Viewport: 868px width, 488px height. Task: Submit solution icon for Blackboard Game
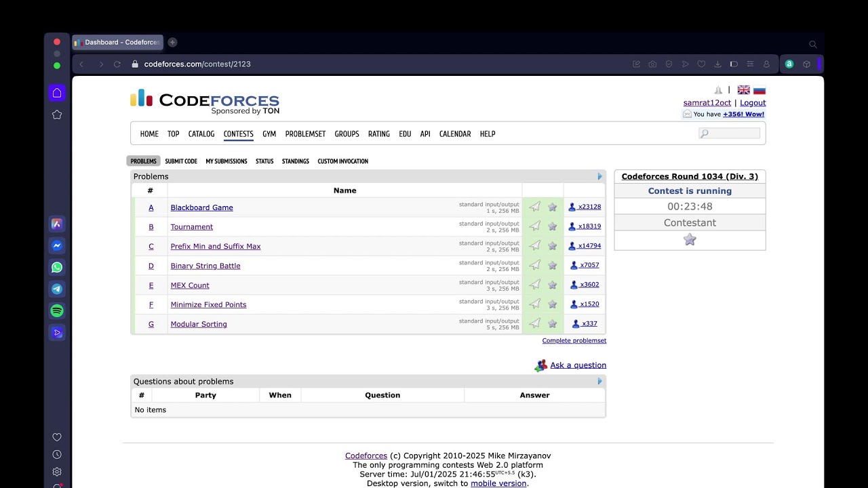pyautogui.click(x=535, y=207)
